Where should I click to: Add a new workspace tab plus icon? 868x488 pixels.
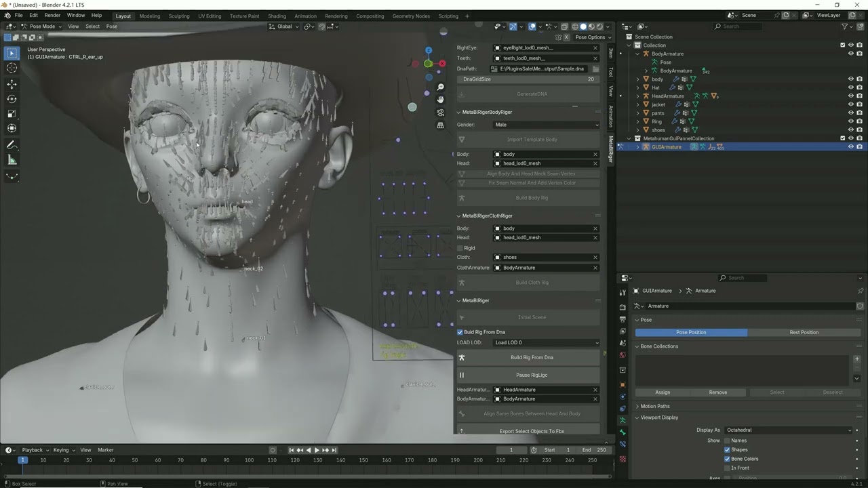point(467,16)
